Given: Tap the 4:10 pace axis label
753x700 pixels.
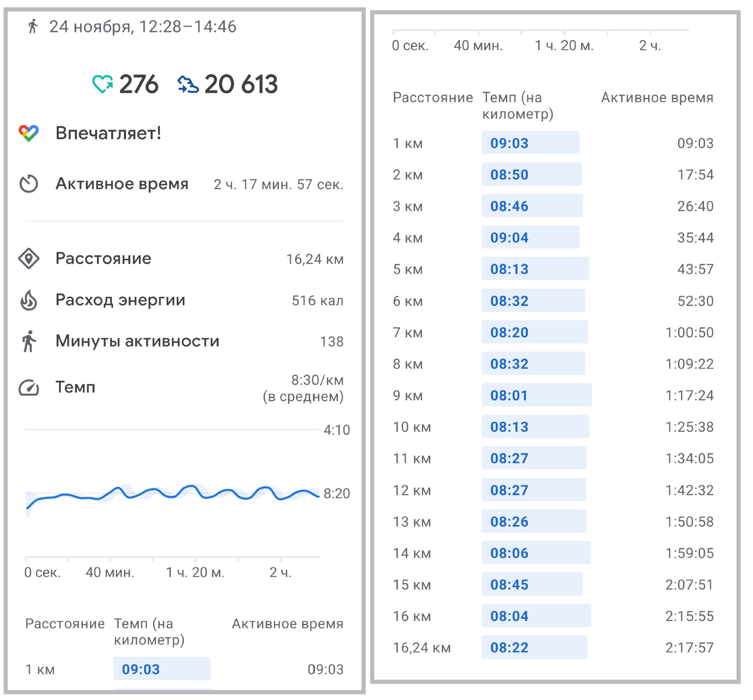Looking at the screenshot, I should [337, 430].
